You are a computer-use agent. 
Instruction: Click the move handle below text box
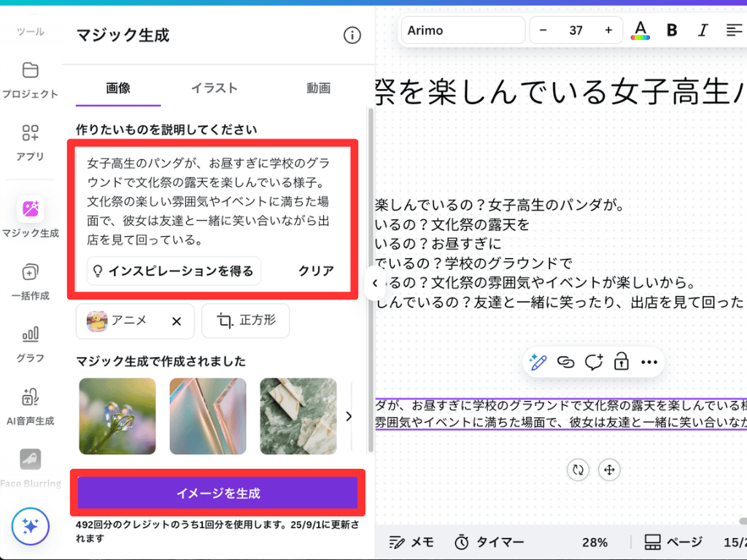tap(609, 470)
